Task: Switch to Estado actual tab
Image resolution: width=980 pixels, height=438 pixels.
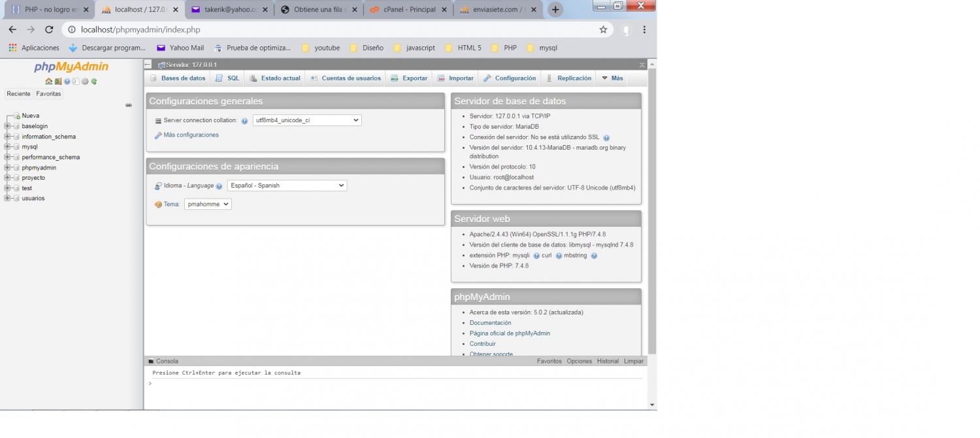Action: click(x=275, y=78)
